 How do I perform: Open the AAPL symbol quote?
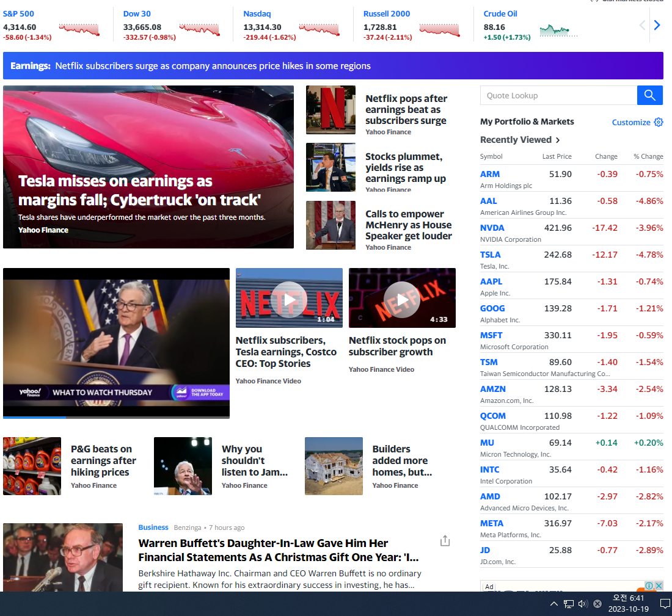point(491,281)
